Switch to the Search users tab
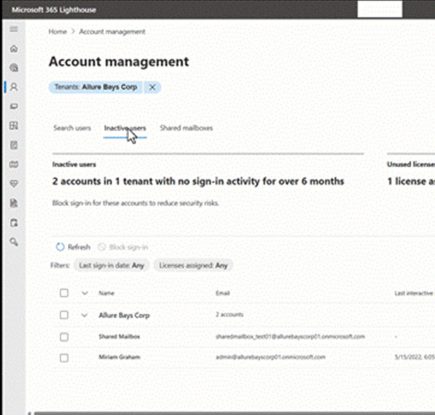The image size is (435, 415). point(72,128)
